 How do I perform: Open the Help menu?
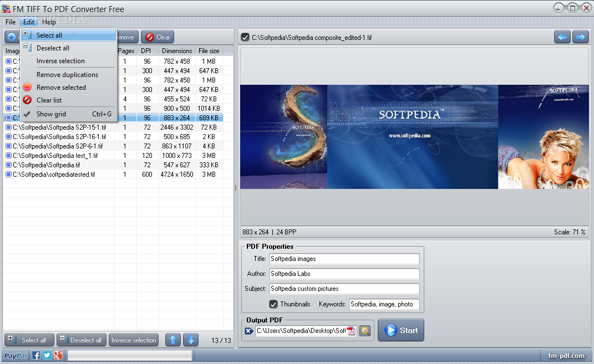click(49, 22)
